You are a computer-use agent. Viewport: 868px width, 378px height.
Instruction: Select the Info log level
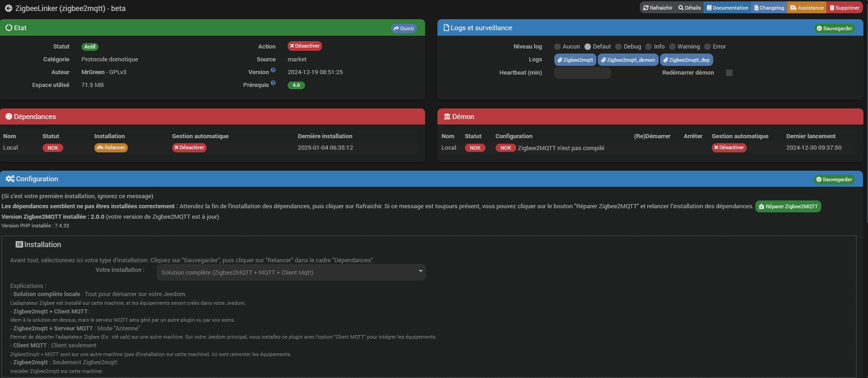point(649,47)
